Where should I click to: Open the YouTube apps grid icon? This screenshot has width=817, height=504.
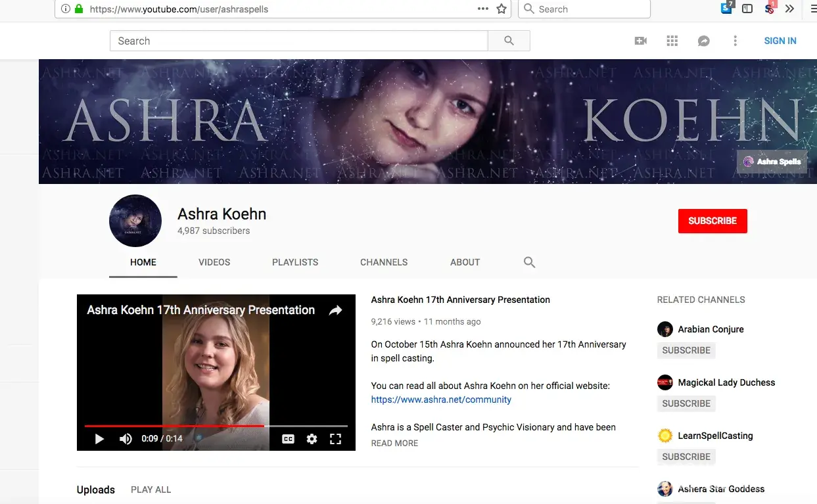[672, 41]
